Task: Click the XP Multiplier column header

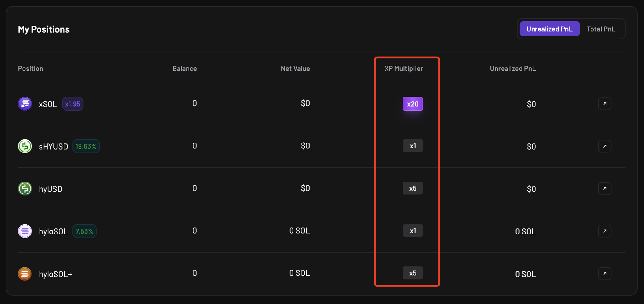Action: pyautogui.click(x=404, y=69)
